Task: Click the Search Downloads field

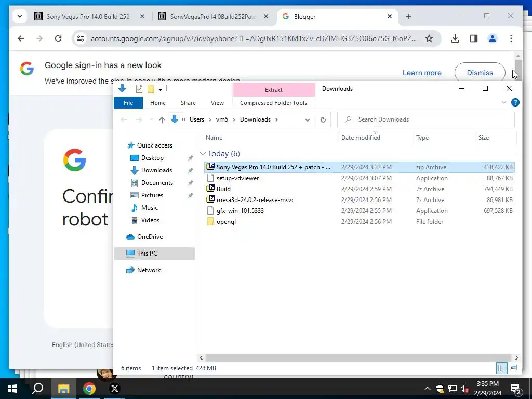Action: [426, 119]
